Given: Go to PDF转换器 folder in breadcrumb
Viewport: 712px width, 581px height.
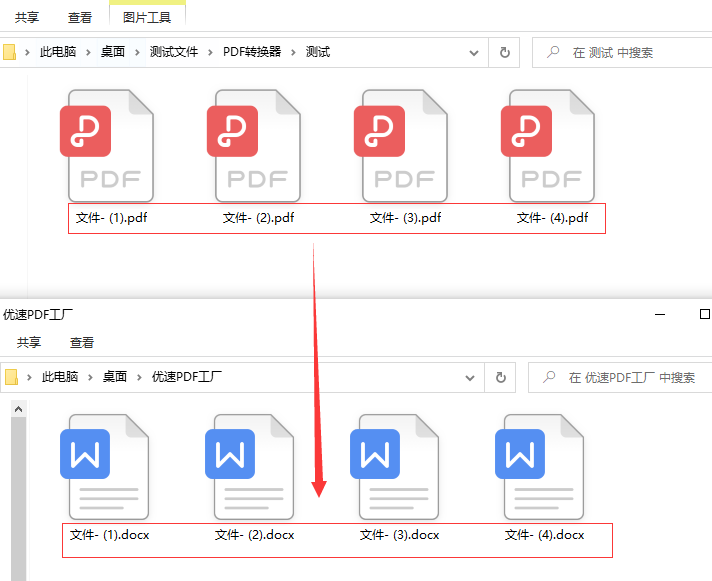Looking at the screenshot, I should click(x=252, y=52).
